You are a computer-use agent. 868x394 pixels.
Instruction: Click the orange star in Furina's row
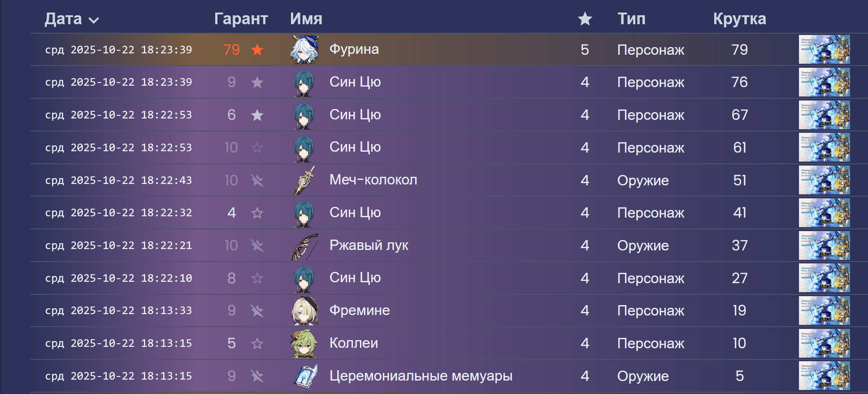coord(257,49)
